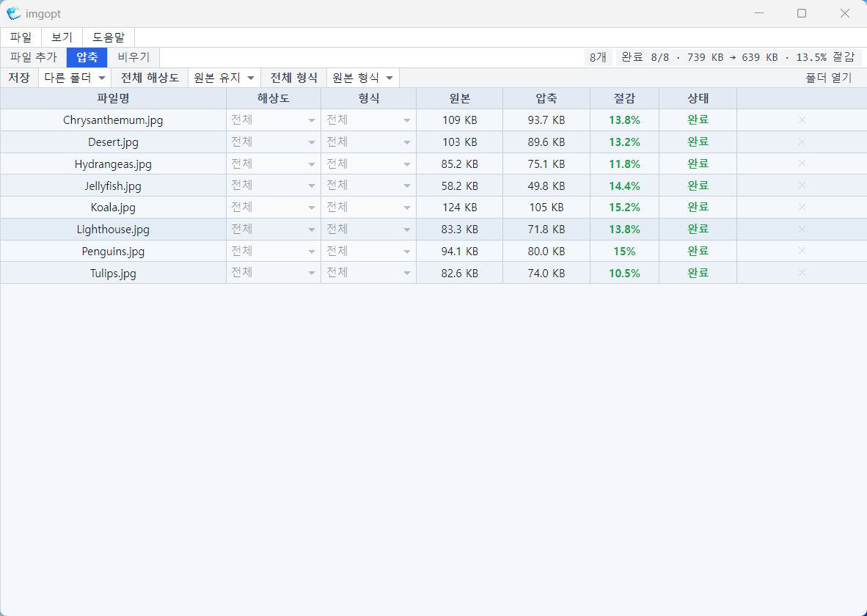Open the 보기 menu
The height and width of the screenshot is (616, 867).
[x=62, y=37]
